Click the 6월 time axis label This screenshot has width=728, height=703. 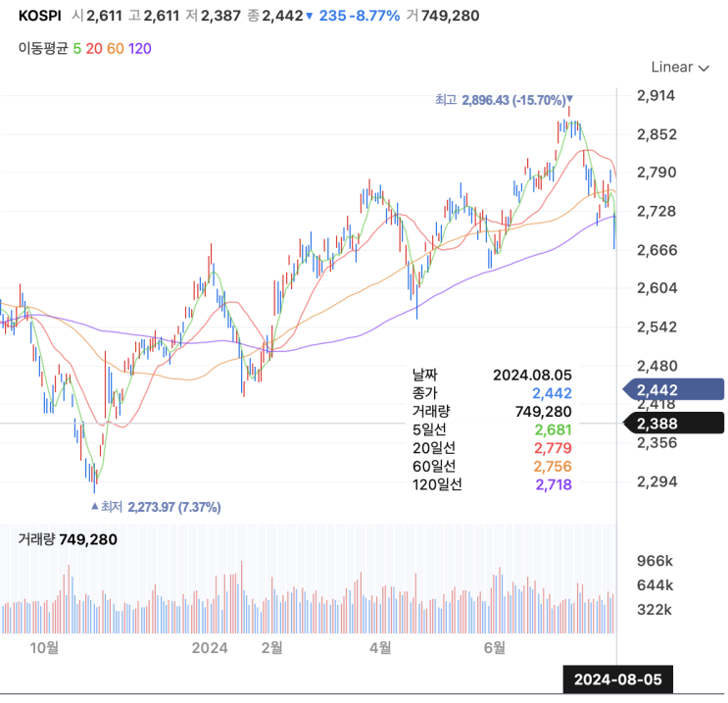coord(494,647)
